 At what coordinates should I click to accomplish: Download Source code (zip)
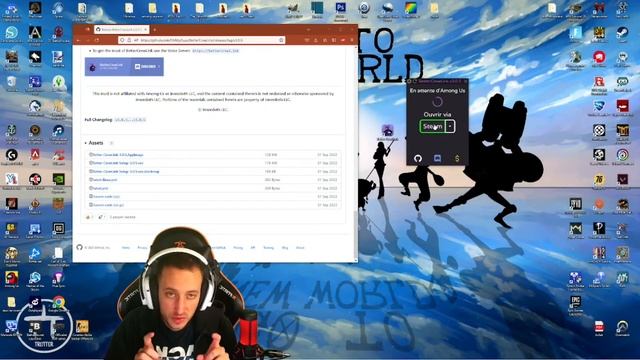[x=106, y=196]
